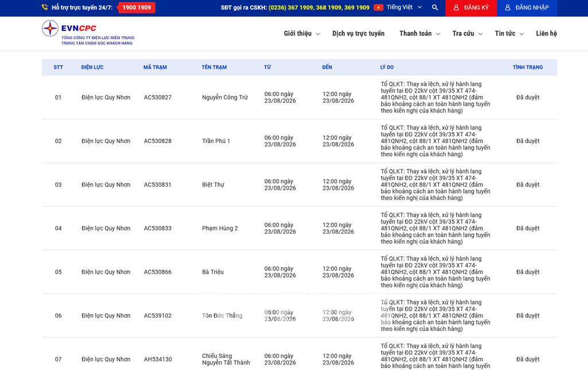Open the Tra cứu menu item

(x=463, y=33)
